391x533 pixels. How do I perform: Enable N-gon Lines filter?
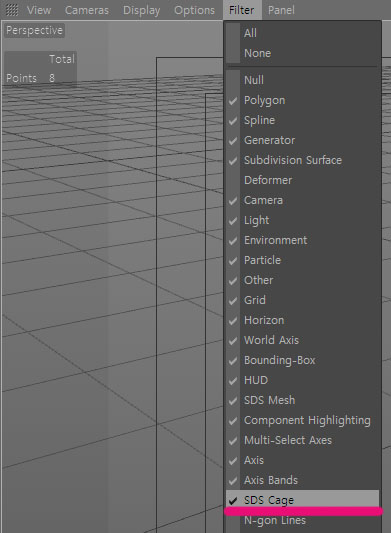coord(303,520)
